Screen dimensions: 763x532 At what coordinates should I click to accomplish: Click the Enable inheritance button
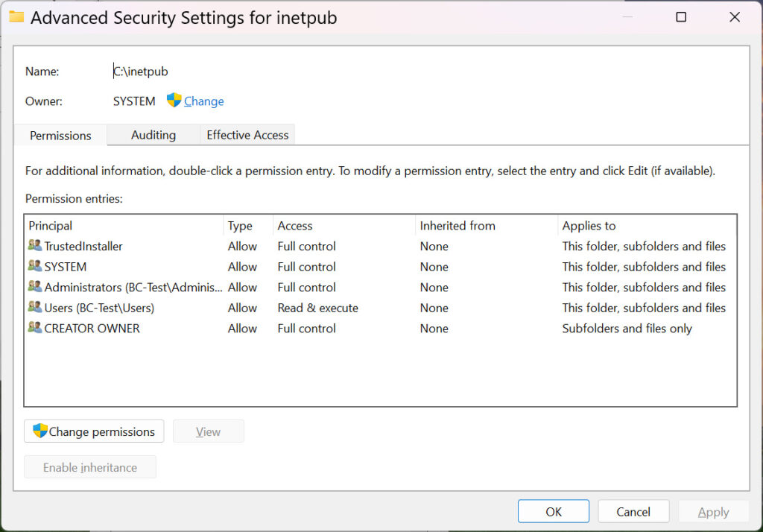pyautogui.click(x=89, y=467)
